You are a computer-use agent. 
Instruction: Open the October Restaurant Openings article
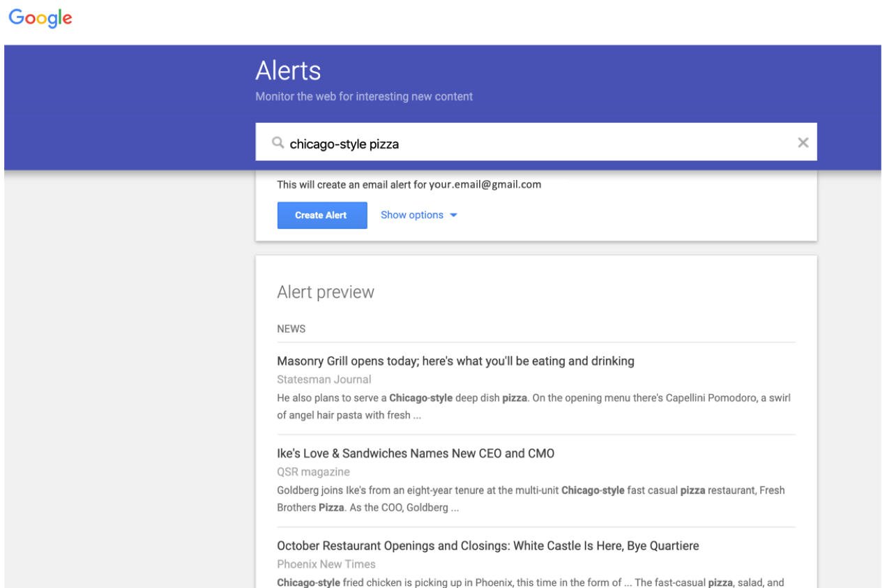(x=488, y=545)
